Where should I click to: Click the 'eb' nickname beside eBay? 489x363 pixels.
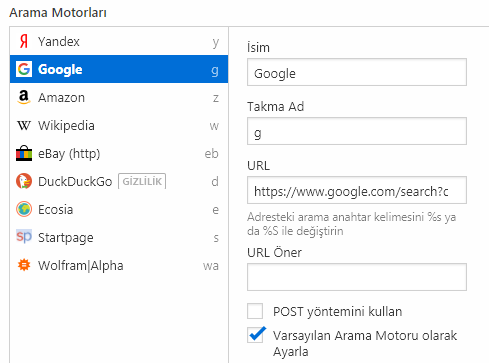pos(211,154)
